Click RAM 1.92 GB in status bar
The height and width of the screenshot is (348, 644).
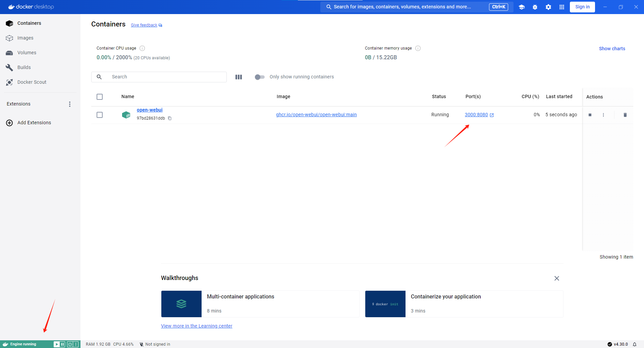pyautogui.click(x=98, y=344)
